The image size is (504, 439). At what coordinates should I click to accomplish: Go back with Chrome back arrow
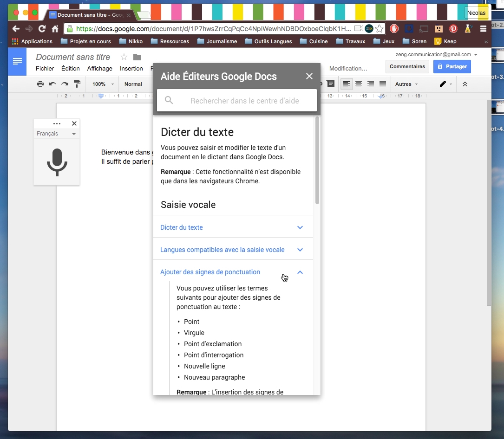coord(16,29)
